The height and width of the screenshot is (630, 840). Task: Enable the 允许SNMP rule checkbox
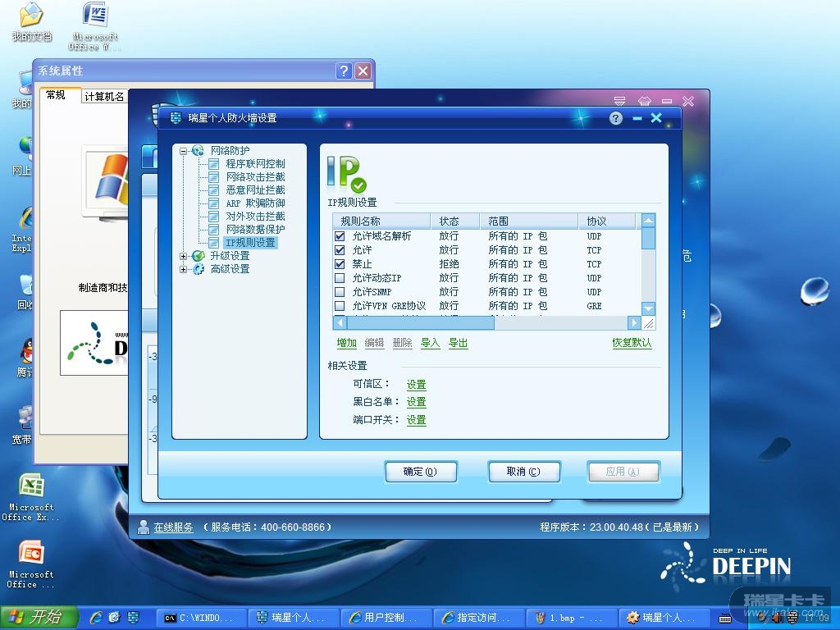tap(340, 292)
